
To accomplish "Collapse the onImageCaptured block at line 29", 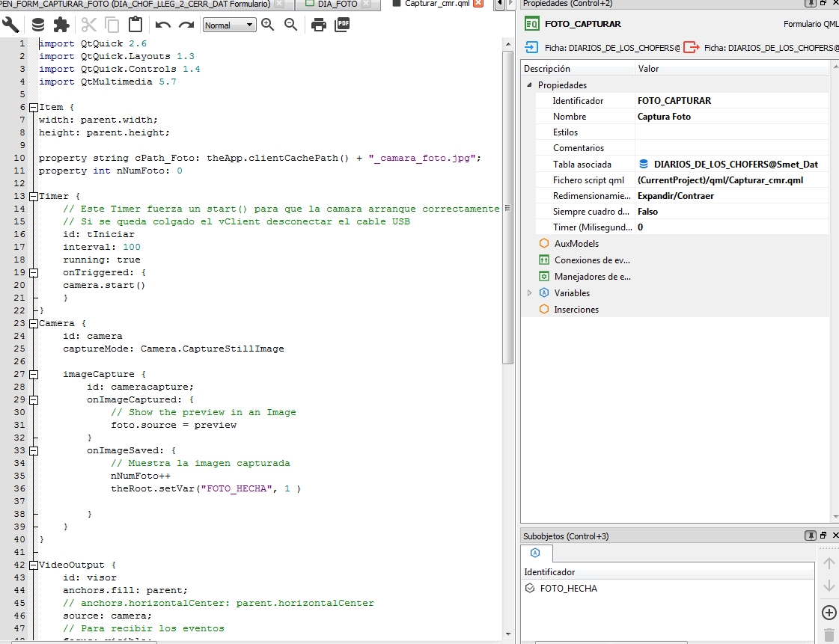I will pyautogui.click(x=33, y=400).
